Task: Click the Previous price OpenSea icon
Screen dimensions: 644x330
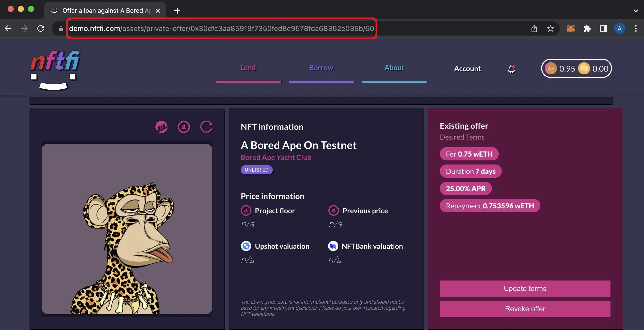Action: tap(334, 210)
